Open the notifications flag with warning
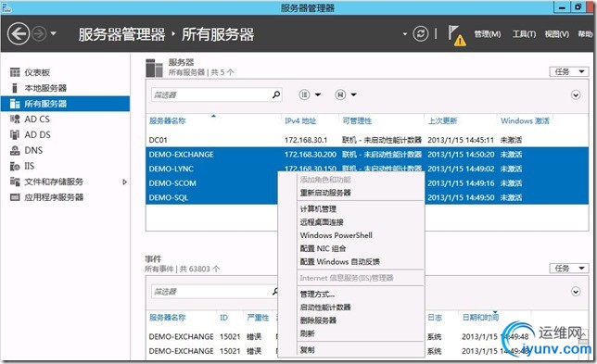 tap(456, 35)
